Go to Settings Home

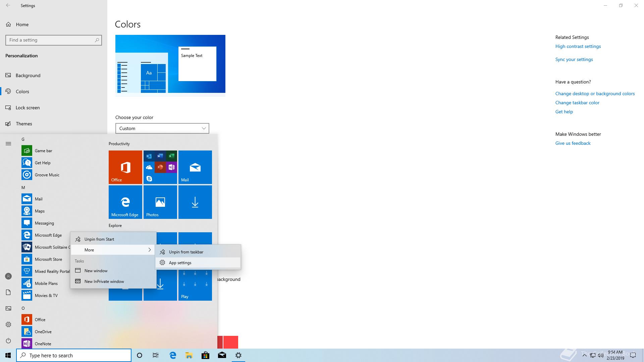(x=54, y=24)
